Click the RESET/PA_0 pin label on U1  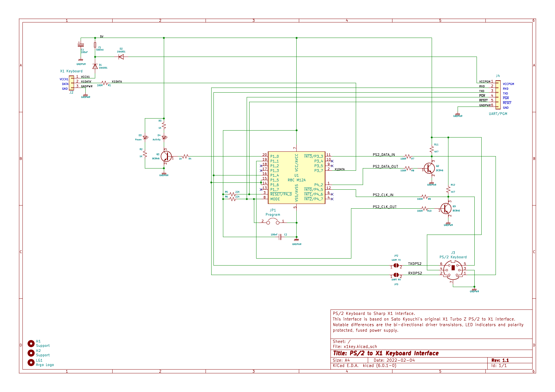click(x=281, y=194)
